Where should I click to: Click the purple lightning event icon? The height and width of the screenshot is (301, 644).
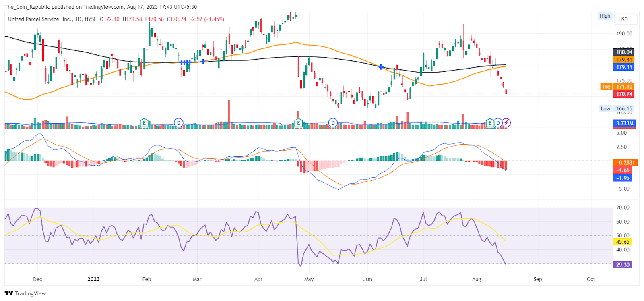pos(506,122)
